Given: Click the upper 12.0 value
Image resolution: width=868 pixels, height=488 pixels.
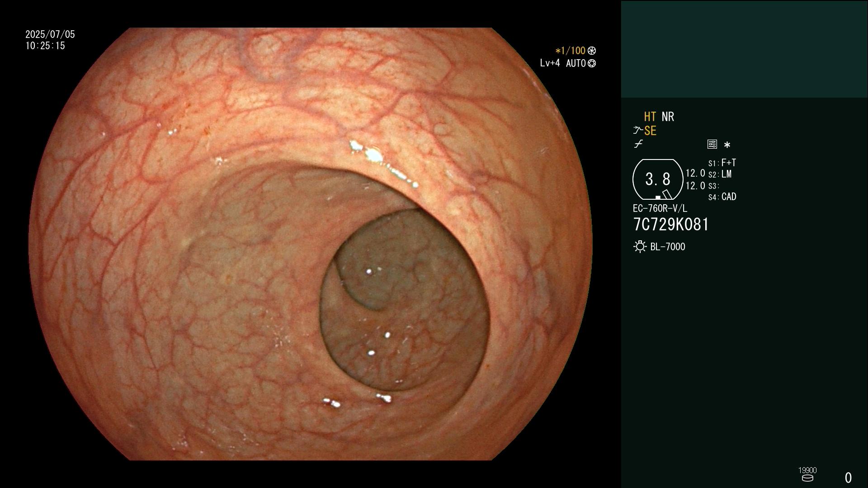Looking at the screenshot, I should point(695,173).
